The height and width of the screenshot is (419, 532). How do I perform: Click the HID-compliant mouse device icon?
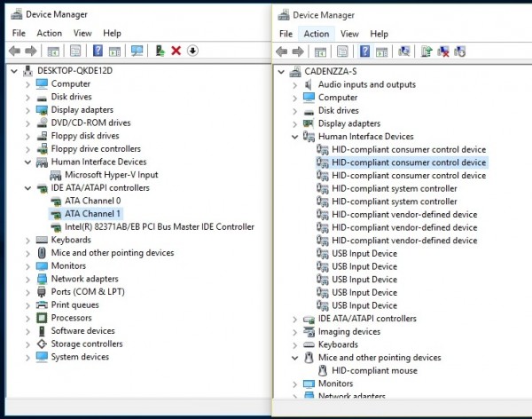(324, 370)
